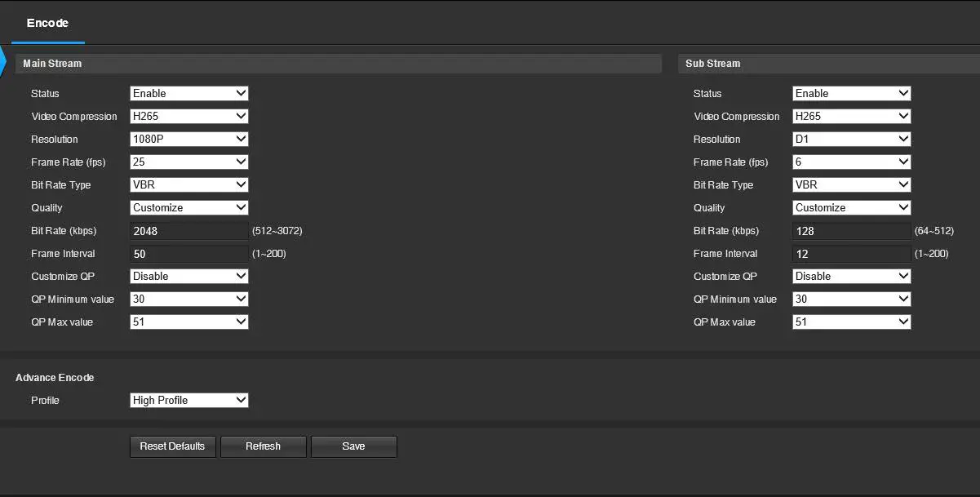
Task: Click the Reset Defaults button
Action: [172, 446]
